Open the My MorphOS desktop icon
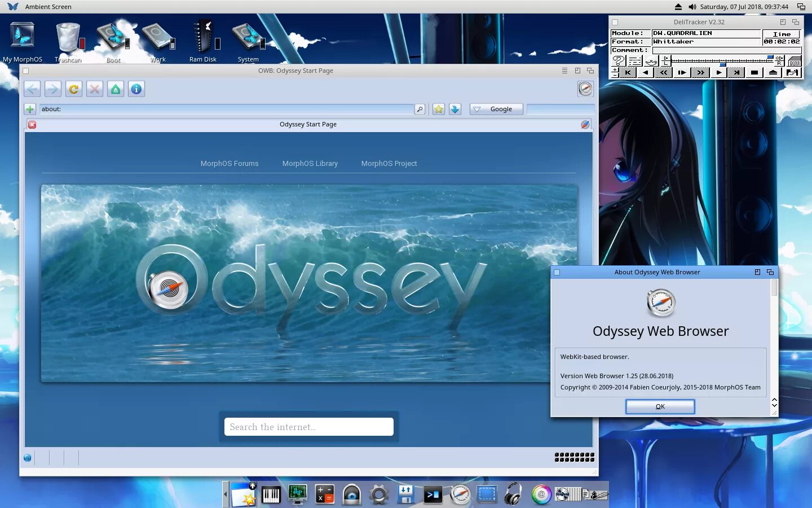The width and height of the screenshot is (812, 508). (x=23, y=37)
